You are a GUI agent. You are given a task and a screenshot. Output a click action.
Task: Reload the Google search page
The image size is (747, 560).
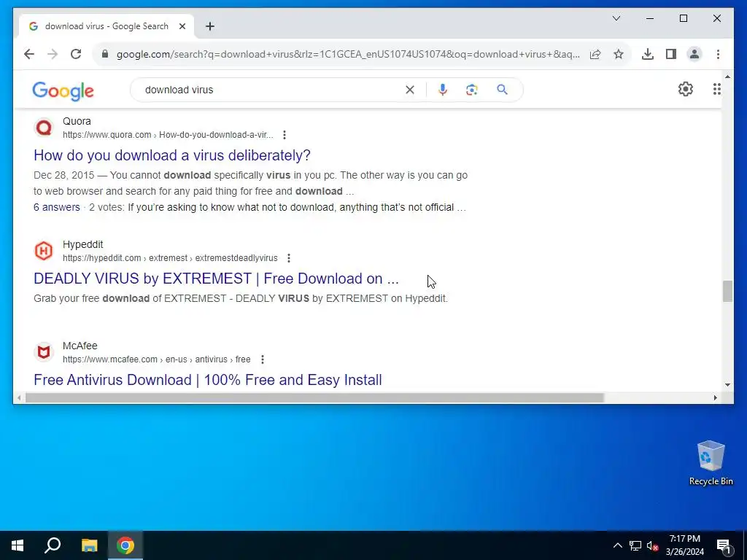pyautogui.click(x=76, y=54)
